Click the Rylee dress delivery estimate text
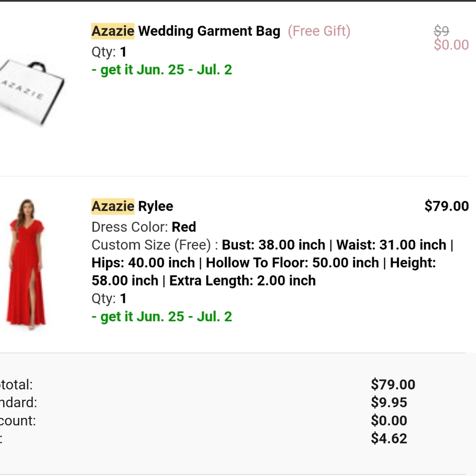This screenshot has height=476, width=476. point(162,316)
